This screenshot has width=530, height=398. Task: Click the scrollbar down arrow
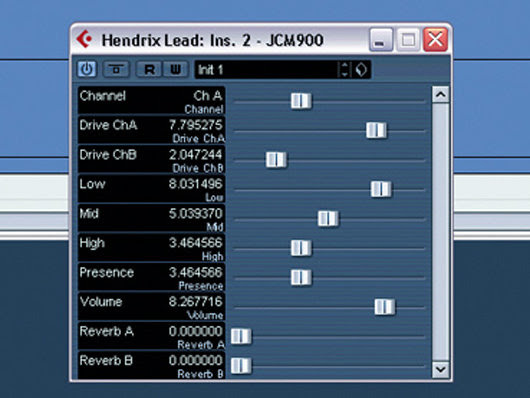pos(440,369)
